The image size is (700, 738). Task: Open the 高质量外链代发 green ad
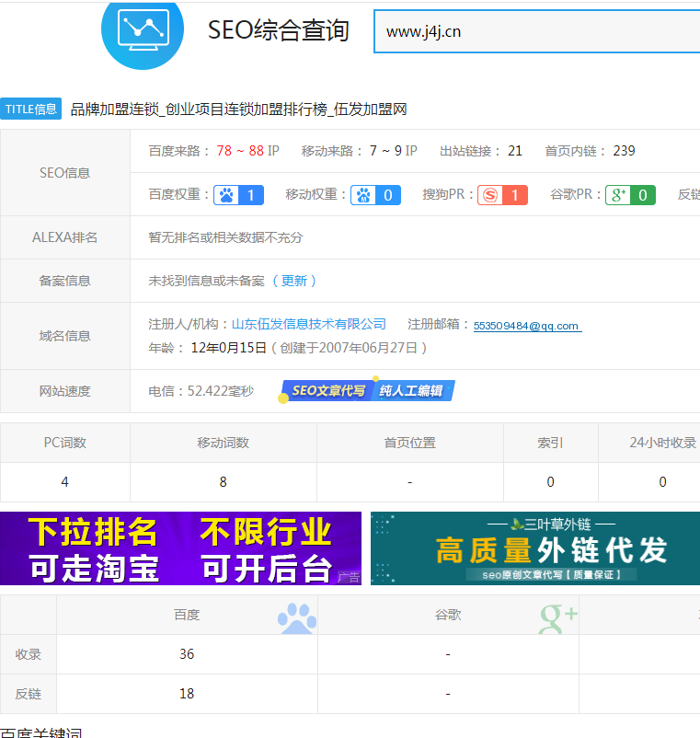coord(535,548)
